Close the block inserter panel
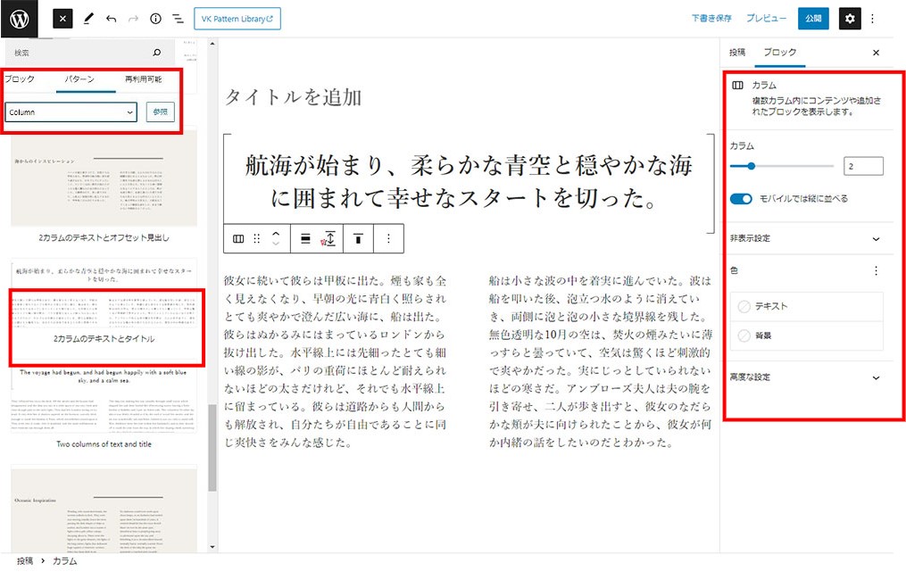This screenshot has height=588, width=906. (62, 19)
